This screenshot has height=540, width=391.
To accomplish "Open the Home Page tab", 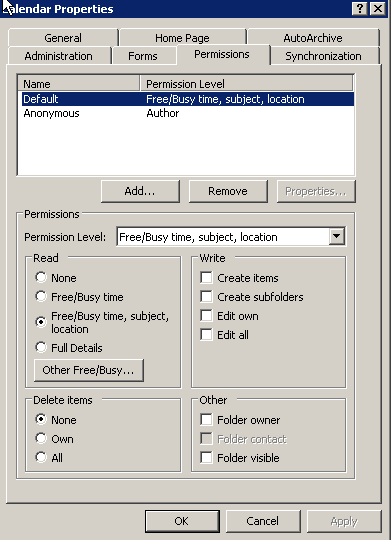I will [182, 38].
